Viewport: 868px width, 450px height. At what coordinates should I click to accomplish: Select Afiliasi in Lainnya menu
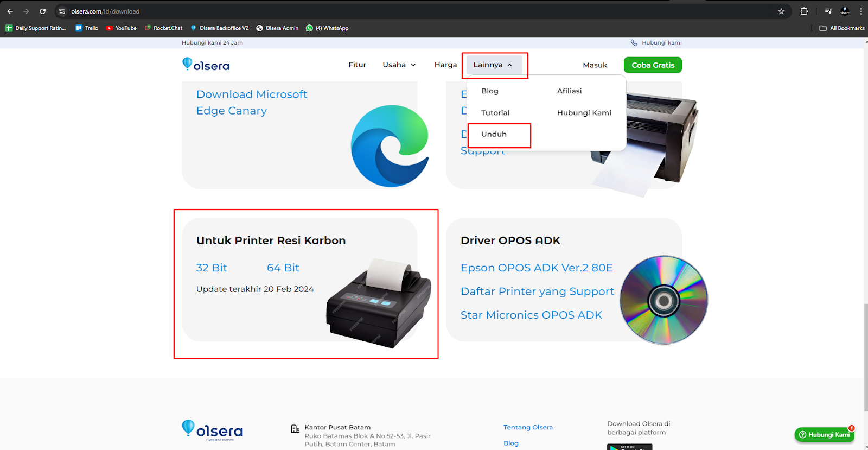tap(569, 91)
